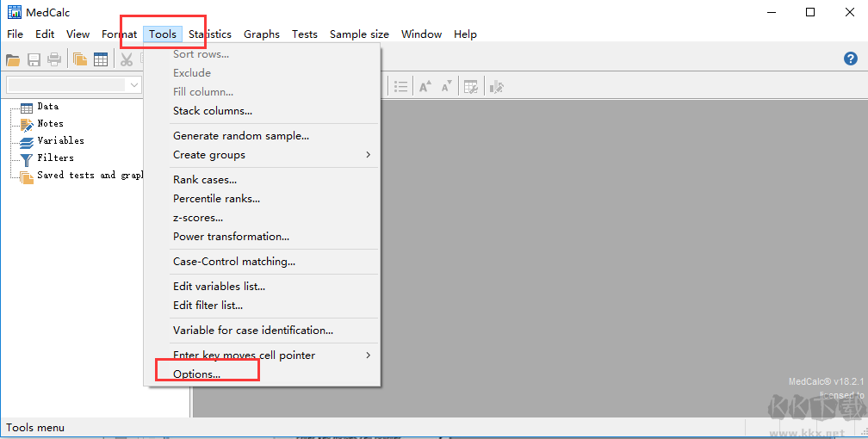The image size is (868, 439).
Task: Click the Cut scissors icon
Action: click(127, 59)
